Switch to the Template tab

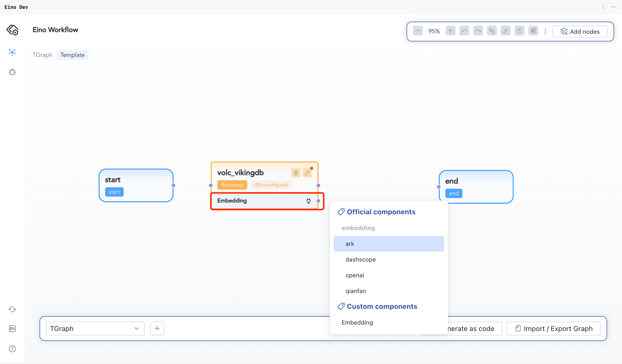coord(72,55)
